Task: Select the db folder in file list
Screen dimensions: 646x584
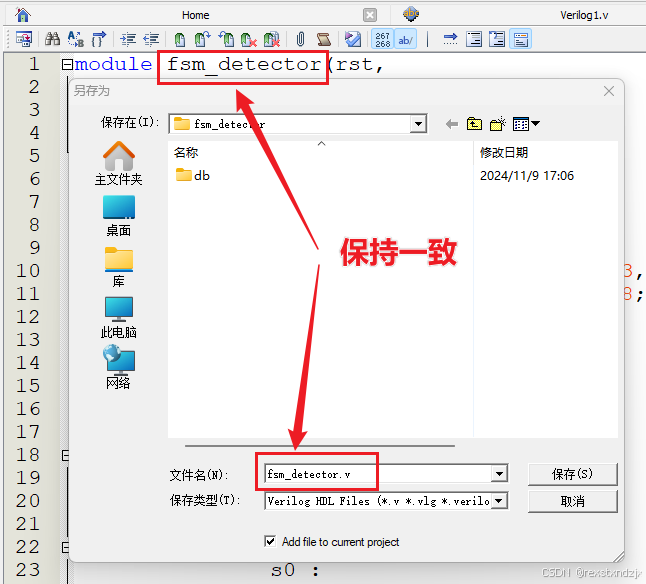Action: pyautogui.click(x=192, y=175)
